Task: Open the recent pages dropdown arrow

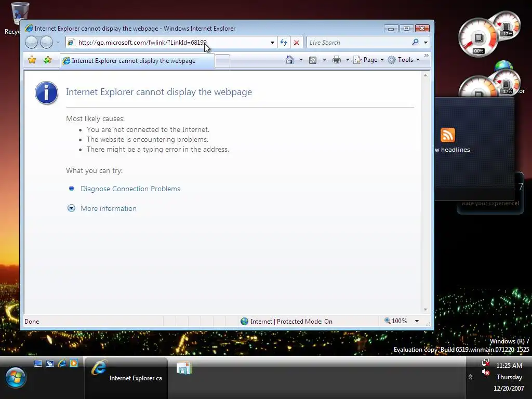Action: click(58, 43)
